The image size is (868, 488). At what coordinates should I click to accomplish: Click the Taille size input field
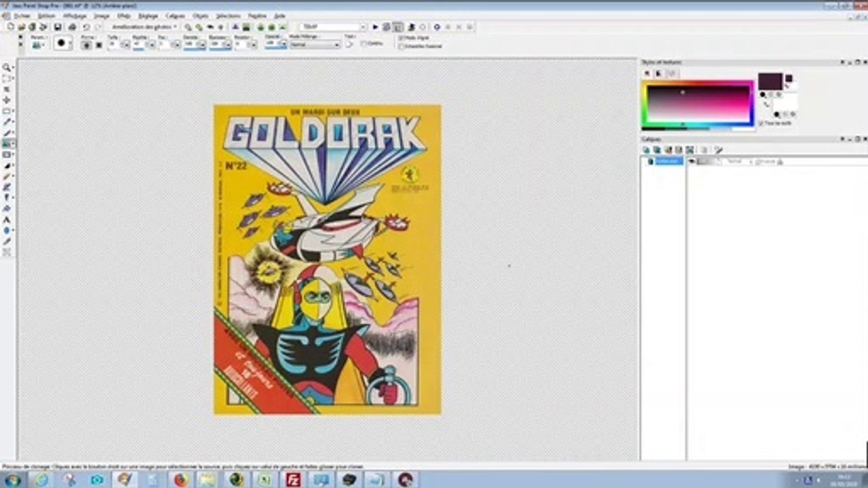point(115,45)
